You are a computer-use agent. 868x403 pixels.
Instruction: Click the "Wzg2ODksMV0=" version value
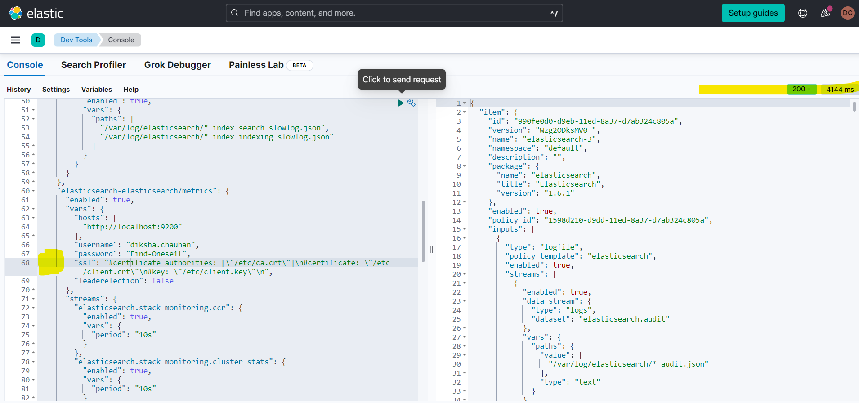click(x=565, y=130)
